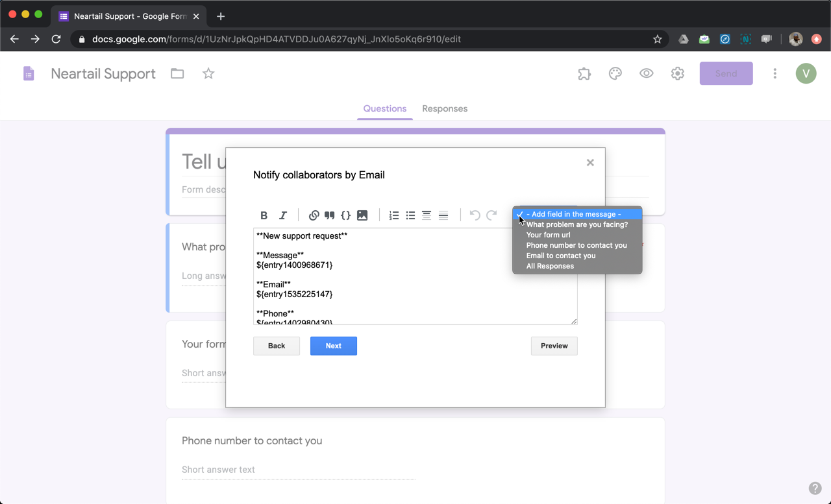This screenshot has width=831, height=504.
Task: Switch to the Questions tab
Action: (385, 108)
